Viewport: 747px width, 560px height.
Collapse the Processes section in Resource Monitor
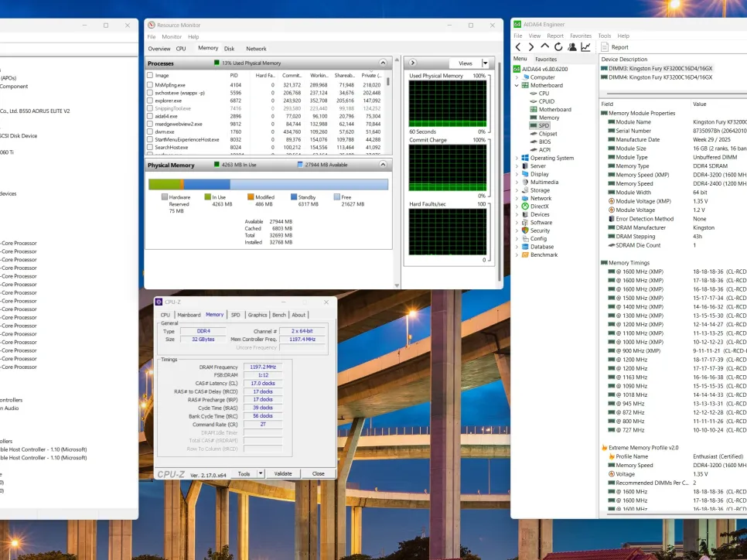coord(382,63)
